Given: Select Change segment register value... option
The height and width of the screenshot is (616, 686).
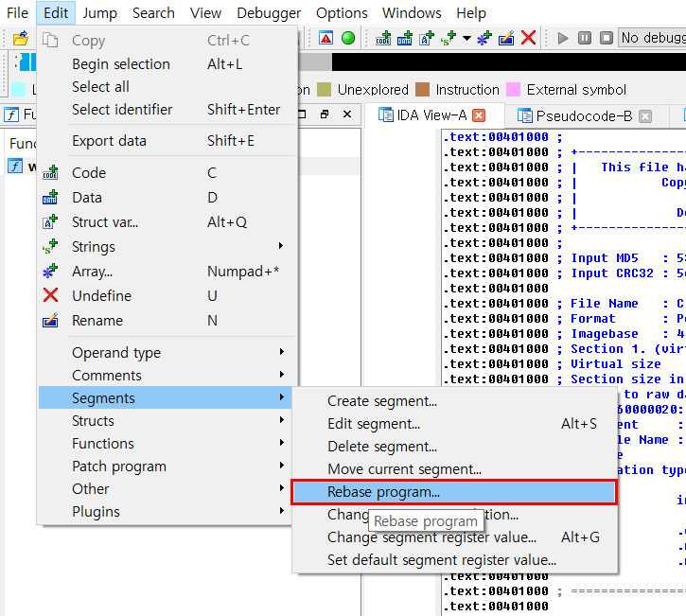Looking at the screenshot, I should (454, 537).
